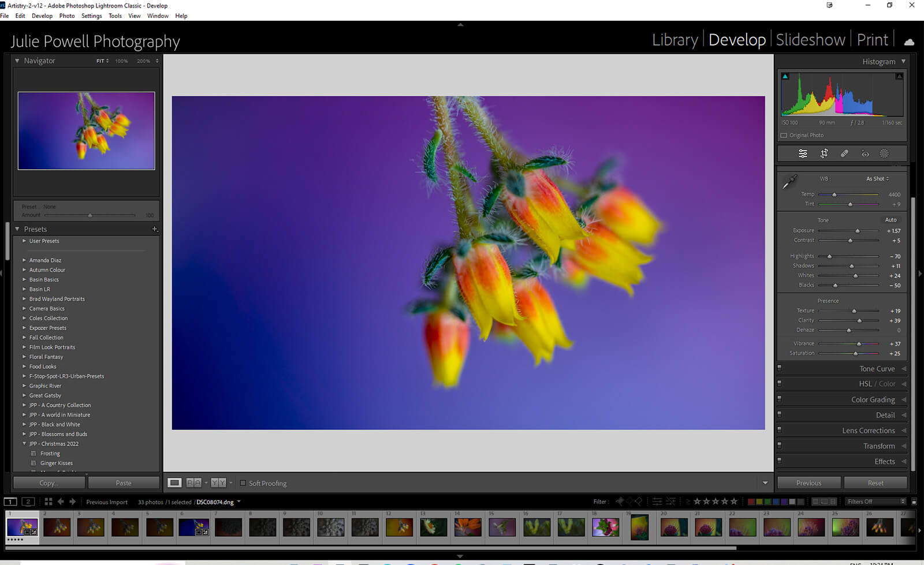
Task: Click the Reset button
Action: (875, 483)
